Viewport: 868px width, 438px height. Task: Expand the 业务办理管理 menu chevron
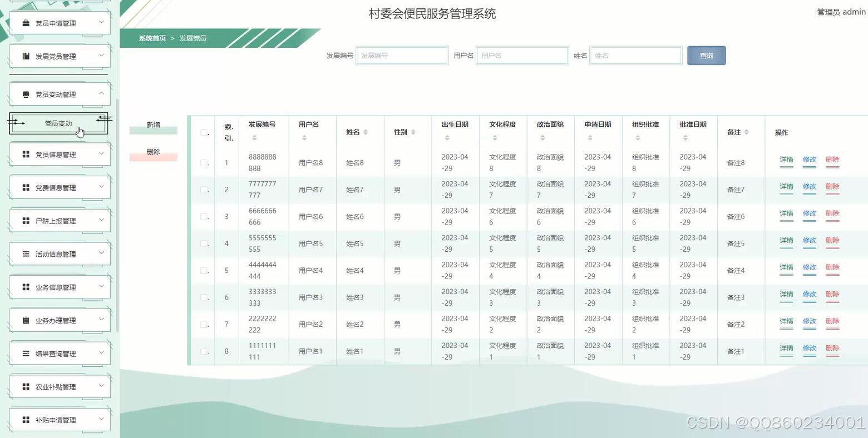(101, 319)
